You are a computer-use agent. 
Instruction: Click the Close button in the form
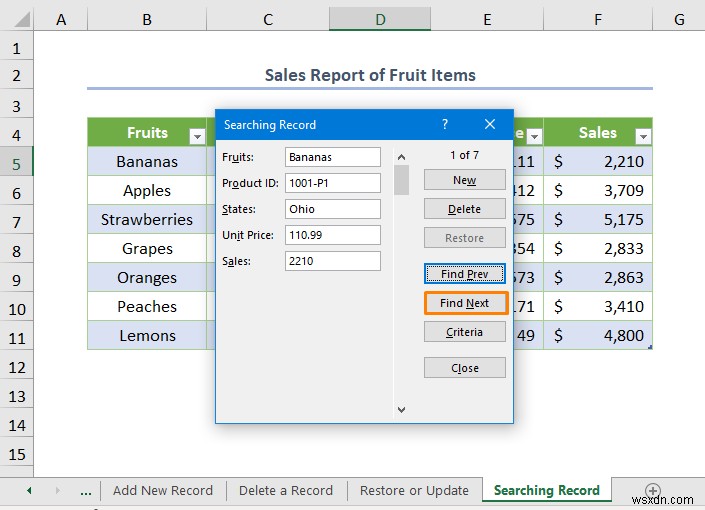click(x=464, y=368)
